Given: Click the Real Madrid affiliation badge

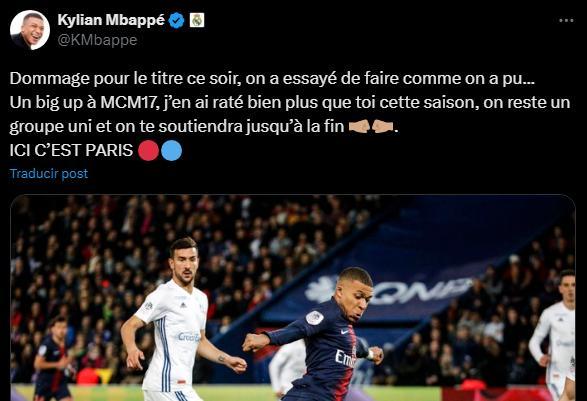Looking at the screenshot, I should [197, 20].
